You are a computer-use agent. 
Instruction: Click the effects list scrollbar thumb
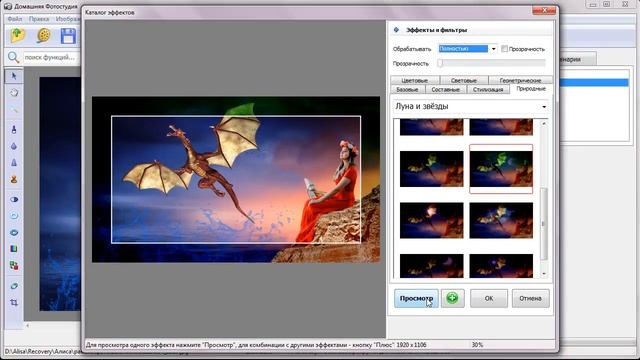543,224
